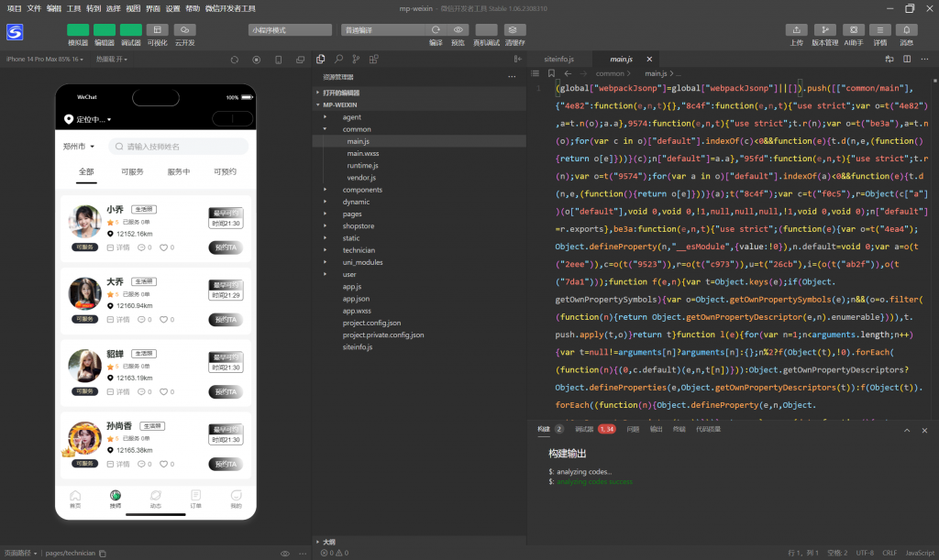Open the 工具 menu in menu bar
The image size is (939, 560).
[74, 7]
